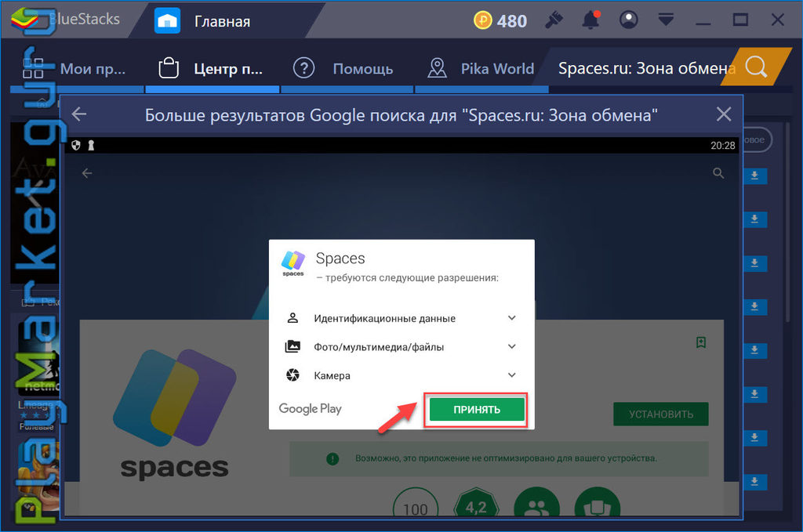Click the photos/media permission icon
The height and width of the screenshot is (532, 803).
tap(292, 346)
